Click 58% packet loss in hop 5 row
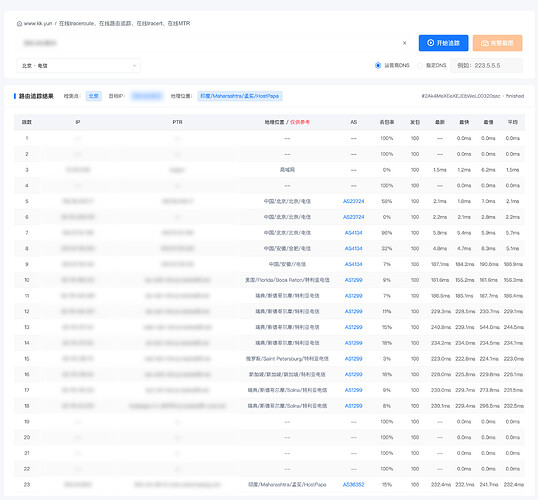 pyautogui.click(x=387, y=201)
